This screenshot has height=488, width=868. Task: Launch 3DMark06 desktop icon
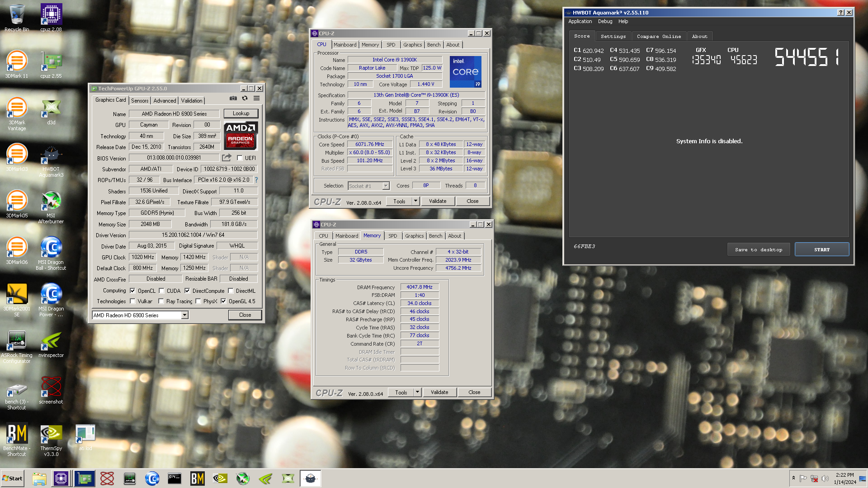(17, 250)
